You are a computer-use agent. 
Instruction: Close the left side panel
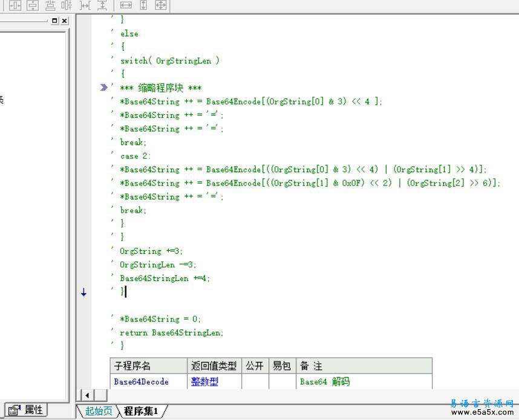(x=65, y=21)
